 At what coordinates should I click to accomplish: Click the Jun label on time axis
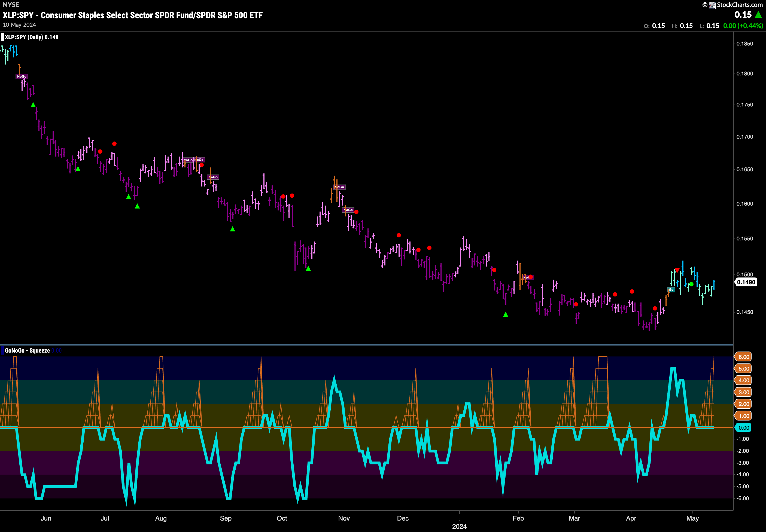tap(46, 518)
